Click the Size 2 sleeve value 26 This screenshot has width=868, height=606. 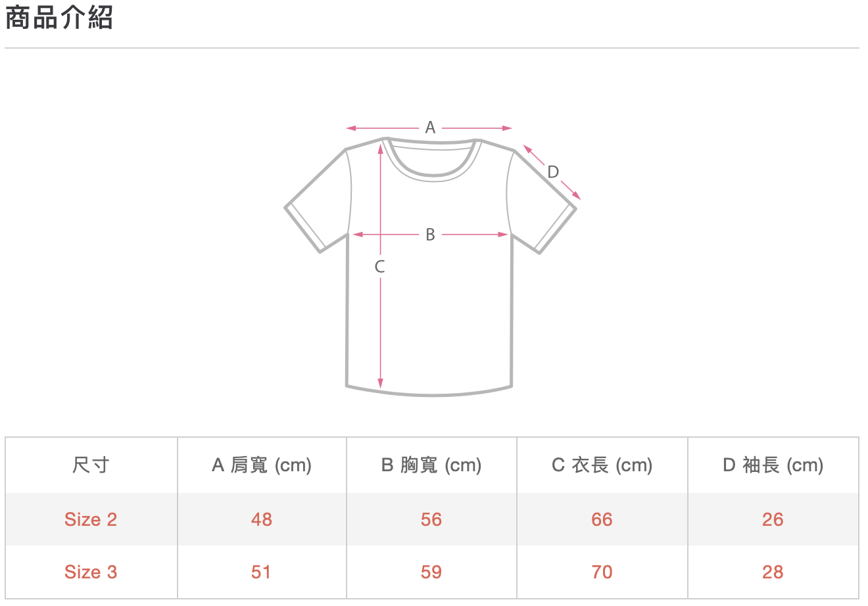[773, 519]
